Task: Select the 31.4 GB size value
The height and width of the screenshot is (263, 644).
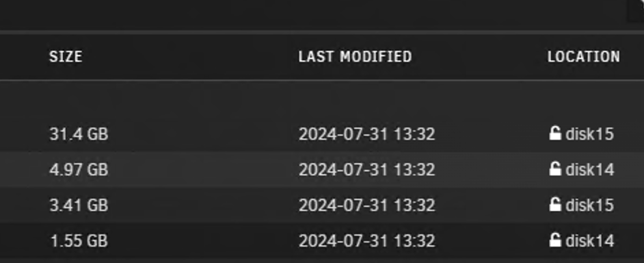Action: coord(79,134)
